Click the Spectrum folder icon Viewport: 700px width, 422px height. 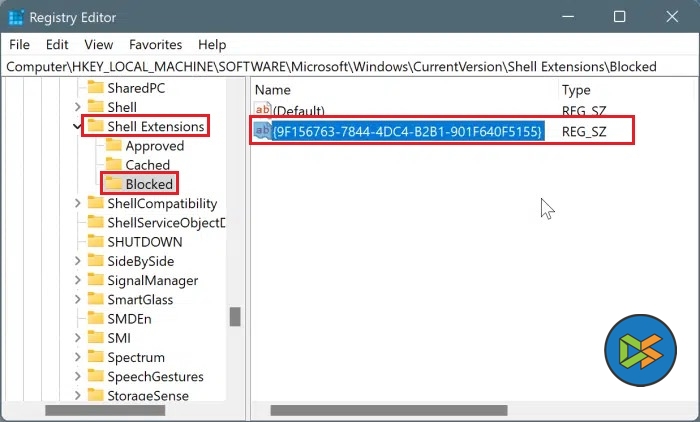95,356
